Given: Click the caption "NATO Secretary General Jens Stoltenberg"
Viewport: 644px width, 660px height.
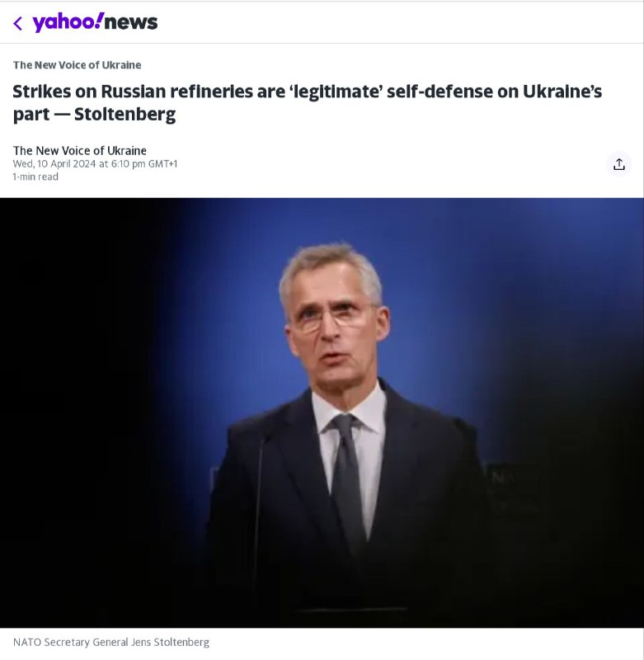Looking at the screenshot, I should coord(111,643).
